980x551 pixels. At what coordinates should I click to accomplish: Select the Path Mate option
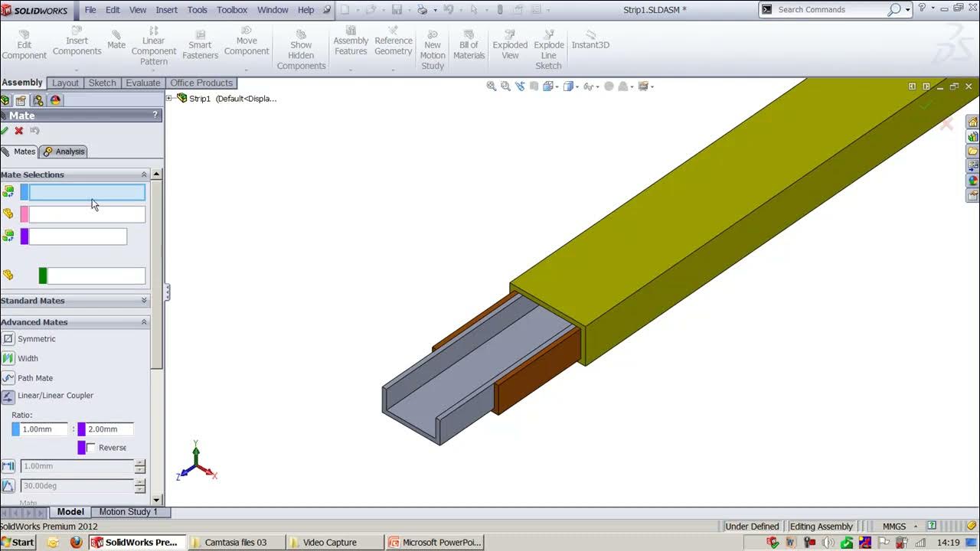point(28,378)
